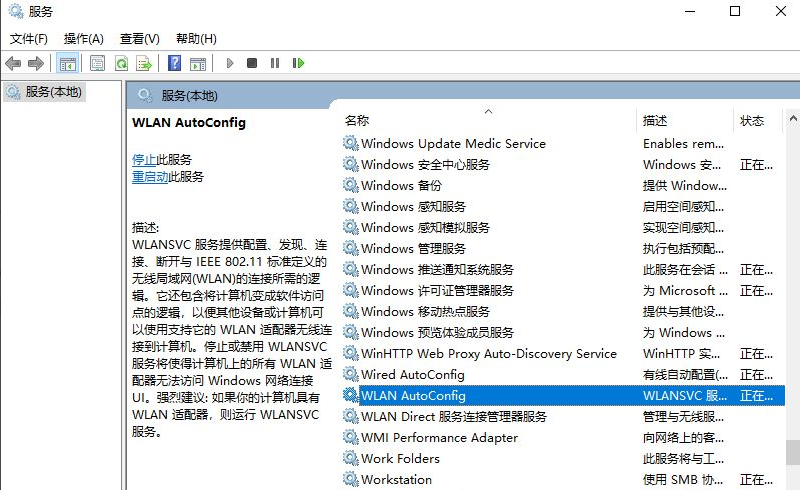
Task: Select Workstation service name
Action: pos(396,479)
